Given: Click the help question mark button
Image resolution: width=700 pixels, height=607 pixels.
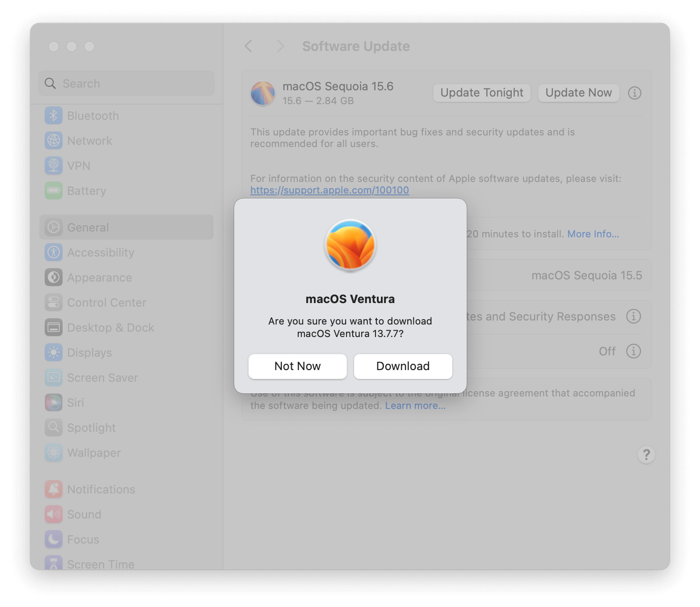Looking at the screenshot, I should point(646,455).
